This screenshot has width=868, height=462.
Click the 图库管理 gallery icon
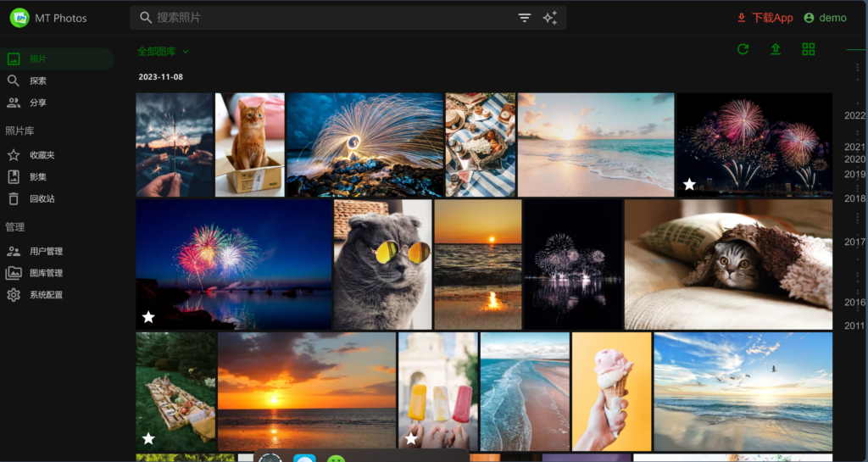pos(14,273)
